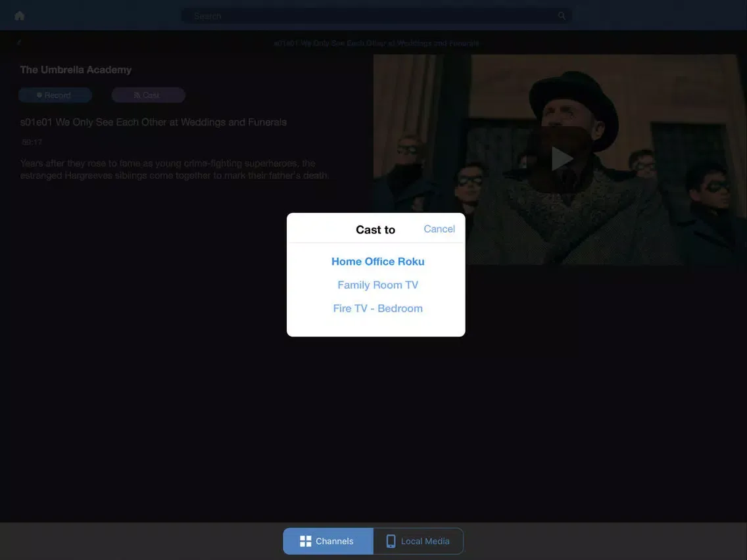This screenshot has width=747, height=560.
Task: Cast to Home Office Roku
Action: coord(378,262)
